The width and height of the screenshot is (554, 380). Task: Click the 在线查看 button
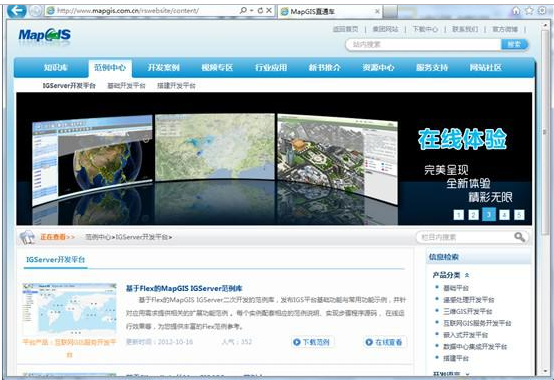[x=384, y=342]
